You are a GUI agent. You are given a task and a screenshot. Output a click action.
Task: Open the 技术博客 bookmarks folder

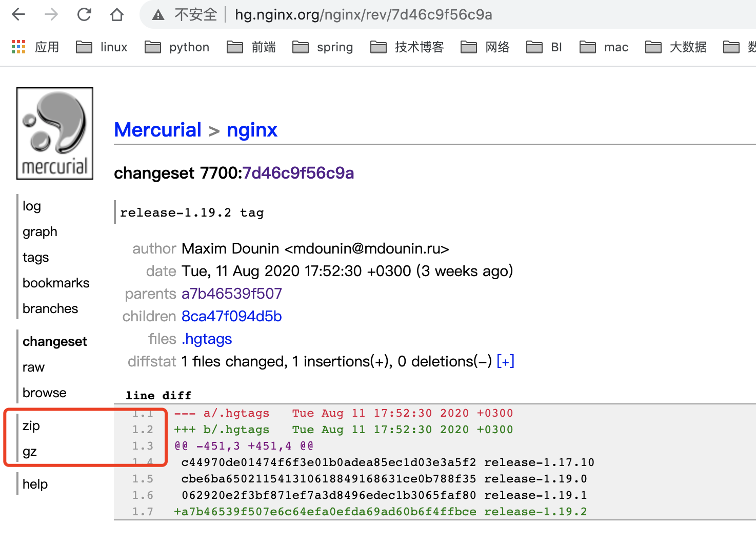(x=407, y=47)
